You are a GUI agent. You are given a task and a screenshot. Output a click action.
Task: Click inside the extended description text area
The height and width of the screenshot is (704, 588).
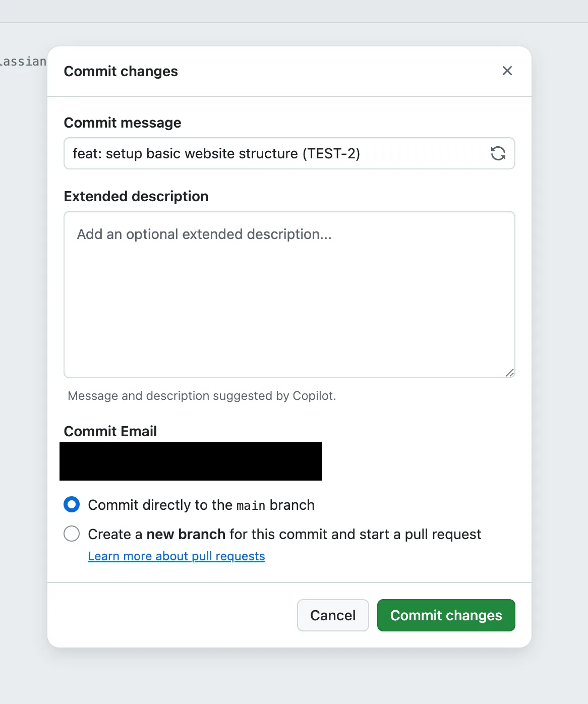pos(289,295)
